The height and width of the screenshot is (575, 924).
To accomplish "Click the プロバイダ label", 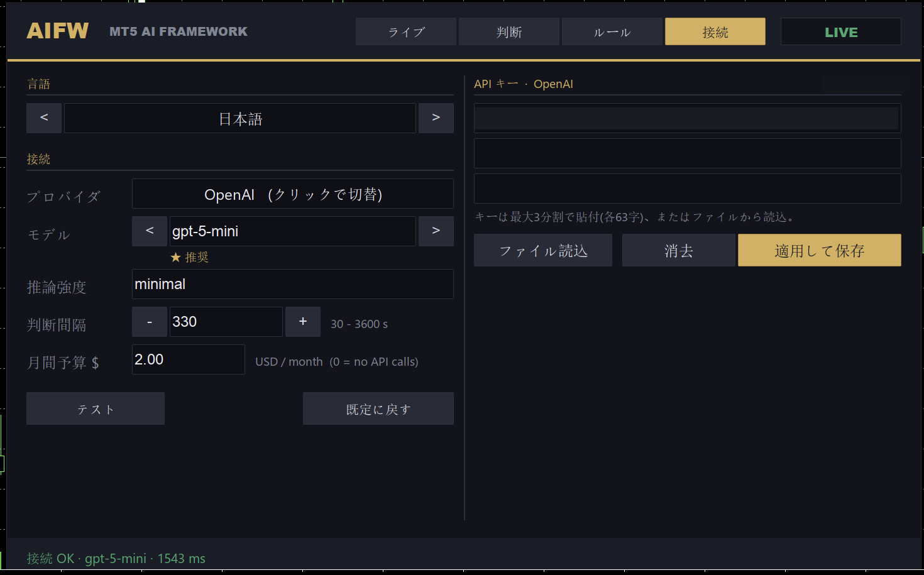I will pos(63,197).
